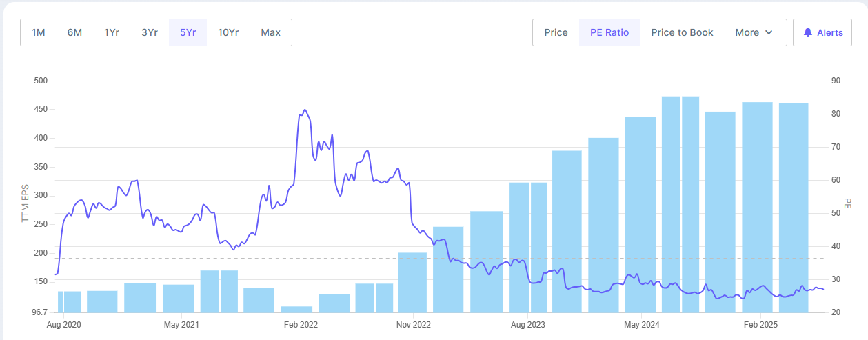Select the 3Yr range option
Image resolution: width=868 pixels, height=340 pixels.
tap(150, 32)
